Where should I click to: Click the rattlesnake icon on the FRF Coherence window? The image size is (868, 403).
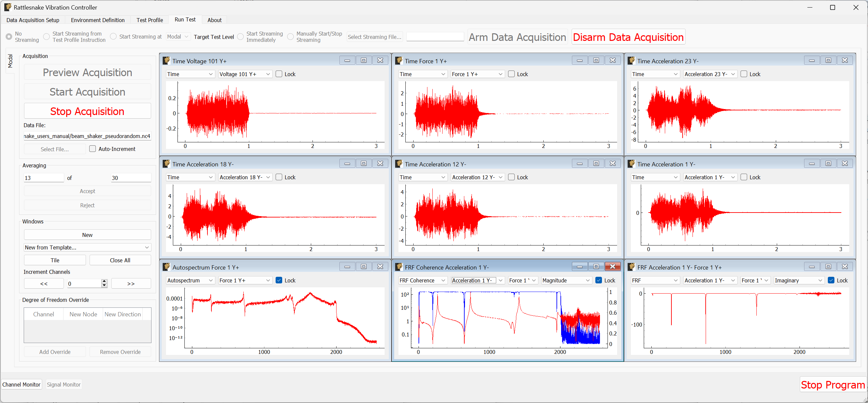point(399,267)
